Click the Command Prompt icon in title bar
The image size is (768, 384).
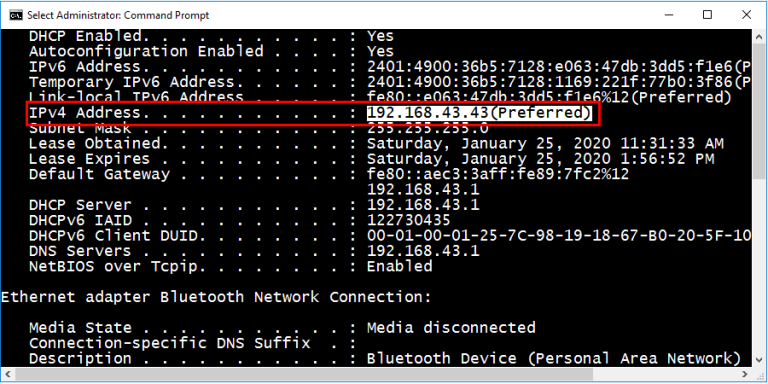(16, 15)
